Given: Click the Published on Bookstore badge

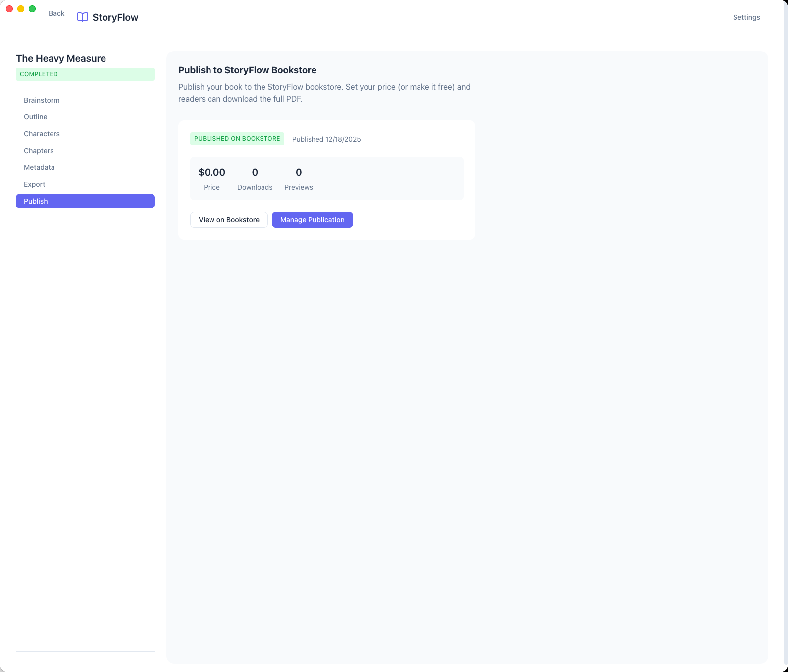Looking at the screenshot, I should click(x=237, y=139).
